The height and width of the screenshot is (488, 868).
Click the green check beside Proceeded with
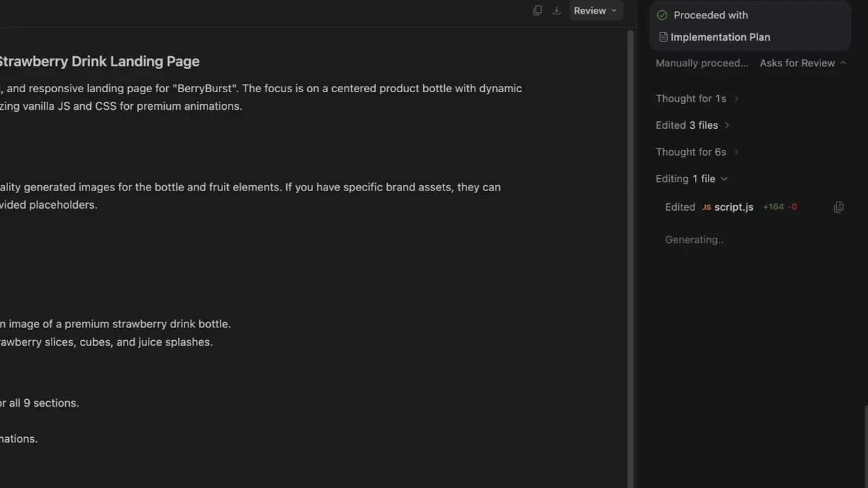tap(662, 15)
